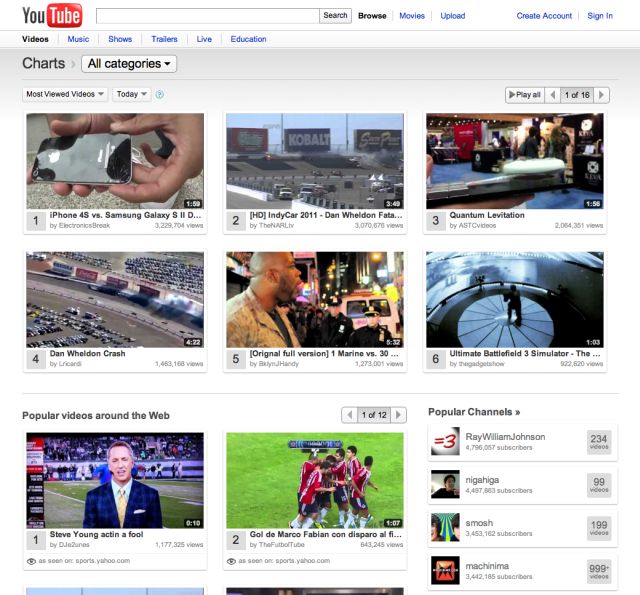
Task: Open the smosh channel avatar
Action: coord(445,527)
